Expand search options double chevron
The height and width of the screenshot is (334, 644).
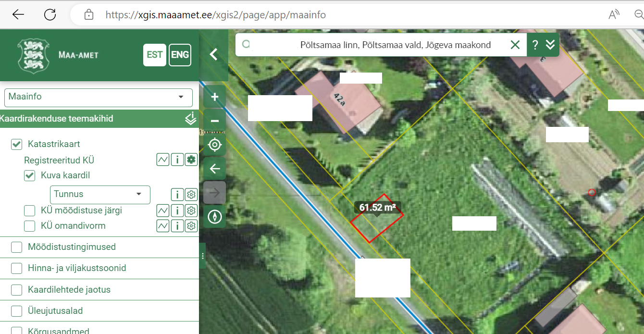coord(550,45)
